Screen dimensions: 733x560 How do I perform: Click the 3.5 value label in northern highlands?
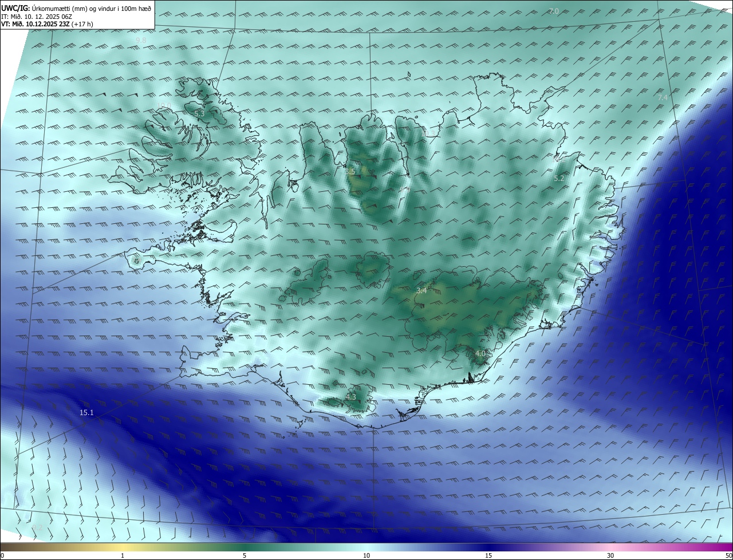pos(350,171)
